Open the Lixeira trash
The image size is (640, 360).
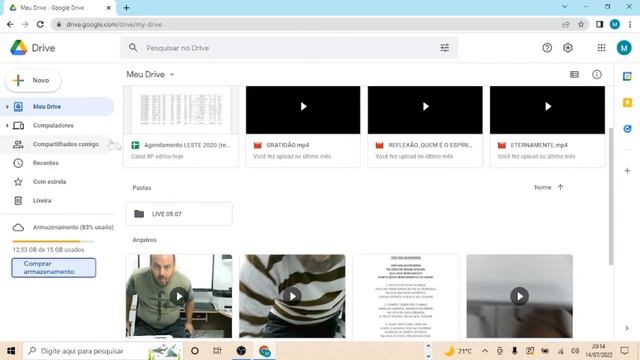coord(42,200)
